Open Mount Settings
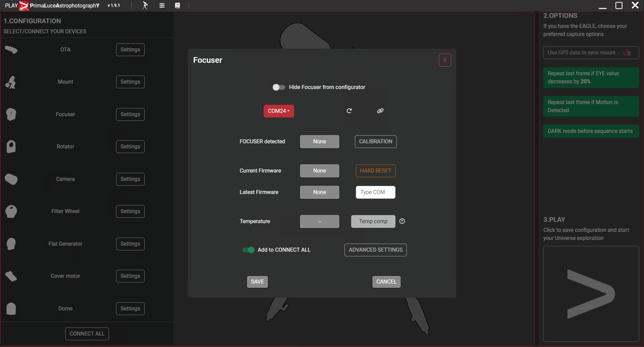This screenshot has height=347, width=644. pyautogui.click(x=130, y=82)
